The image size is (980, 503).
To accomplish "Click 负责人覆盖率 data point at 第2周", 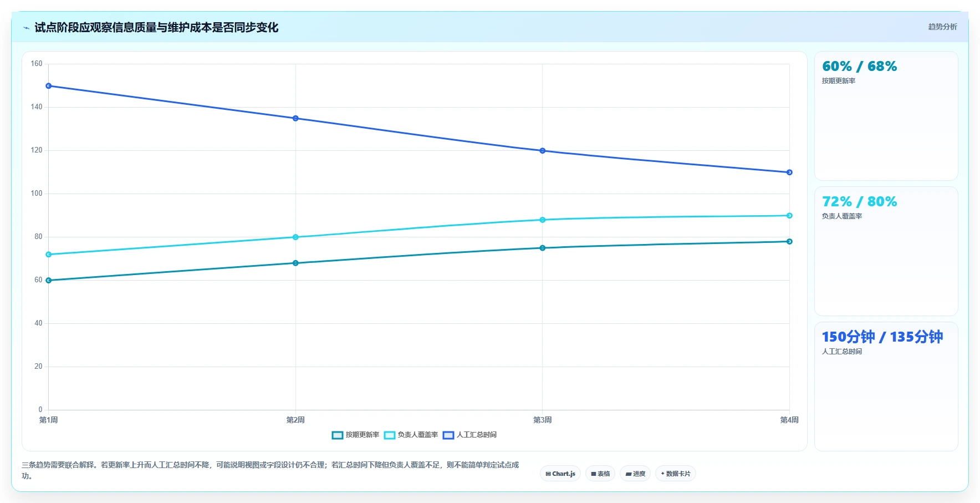I will tap(295, 237).
